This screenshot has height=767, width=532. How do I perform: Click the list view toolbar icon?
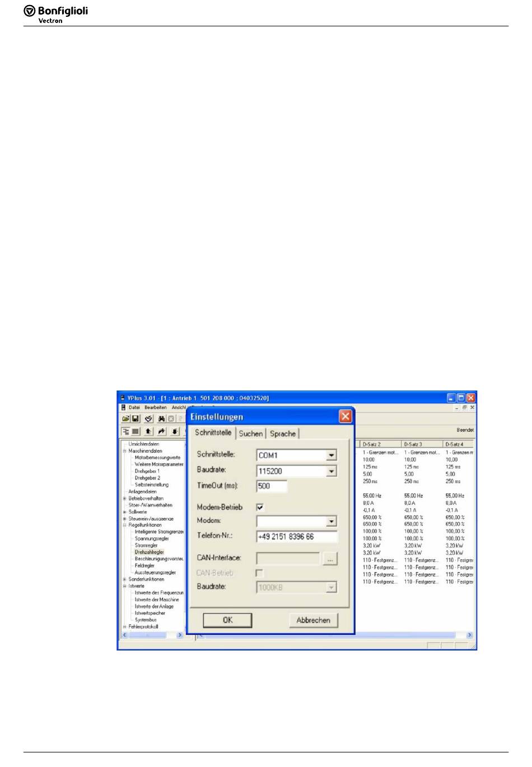136,431
